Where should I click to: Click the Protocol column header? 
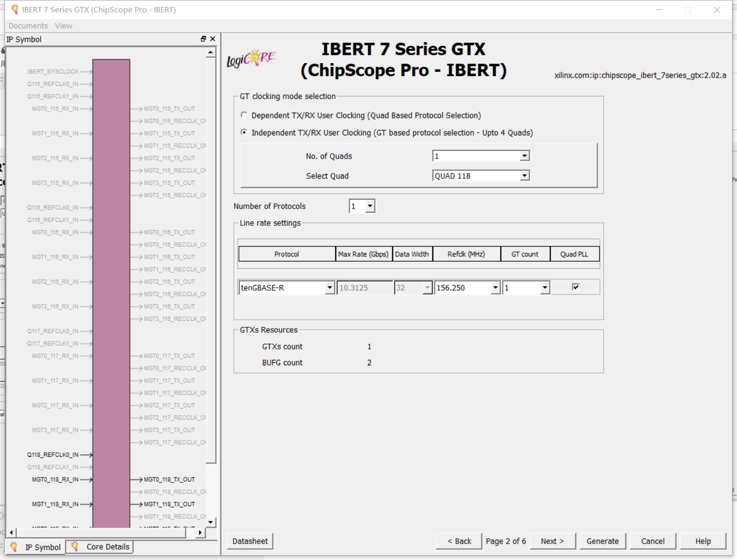(x=287, y=254)
